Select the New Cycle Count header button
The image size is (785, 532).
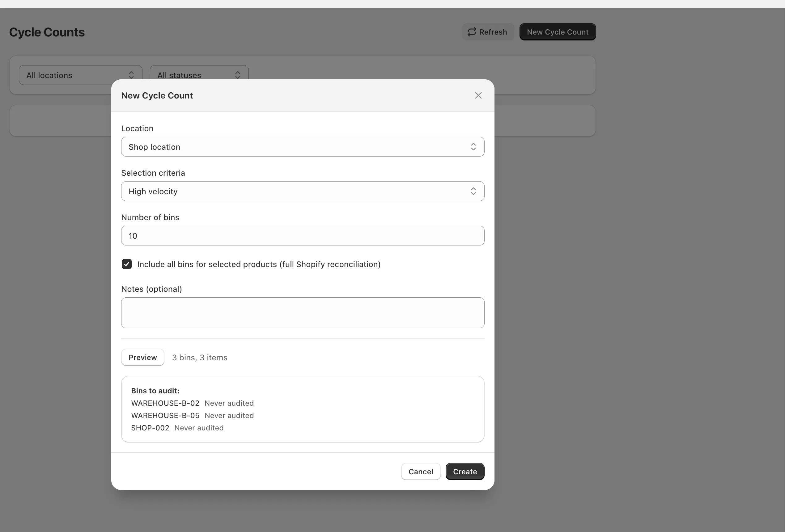(557, 31)
